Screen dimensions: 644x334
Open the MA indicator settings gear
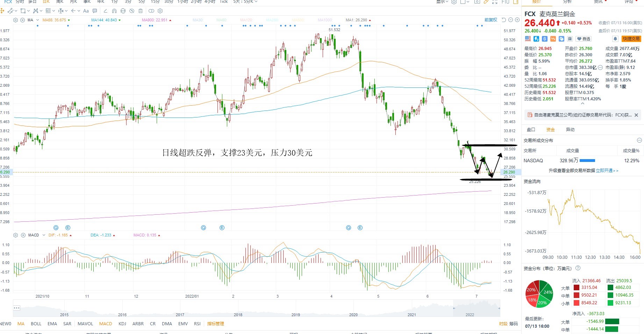pos(15,20)
